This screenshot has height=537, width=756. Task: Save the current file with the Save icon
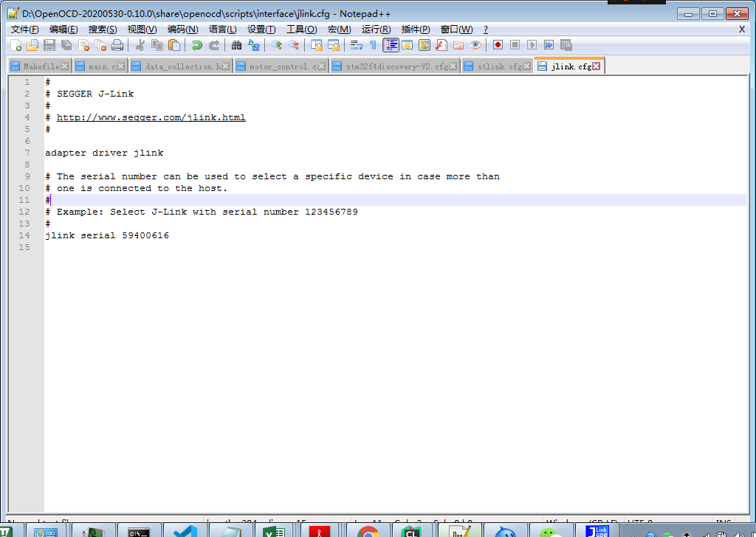[49, 45]
